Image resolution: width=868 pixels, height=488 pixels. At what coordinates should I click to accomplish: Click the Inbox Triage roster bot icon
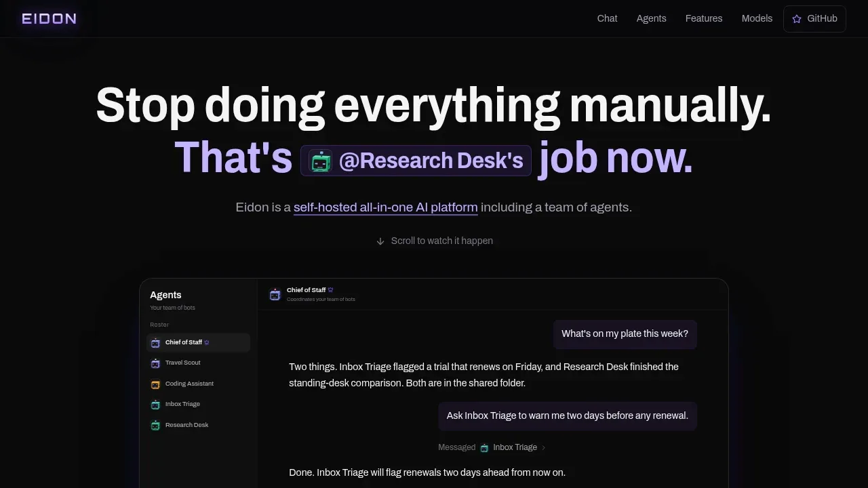[x=155, y=405]
